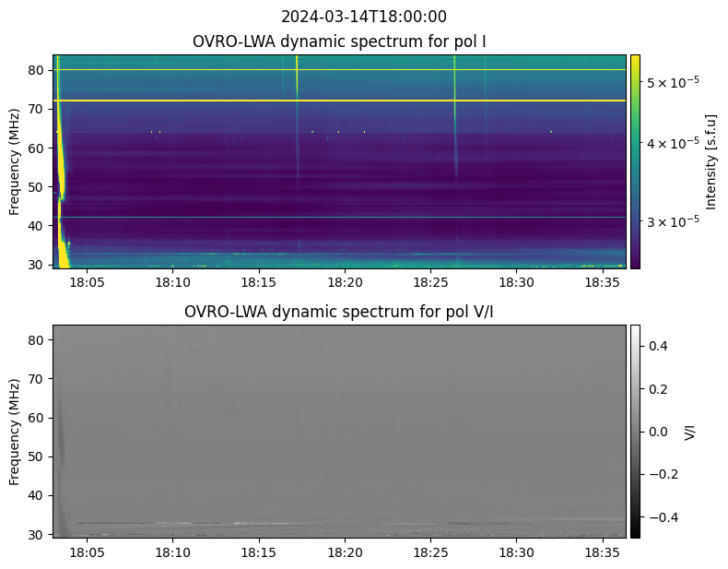This screenshot has height=569, width=728.
Task: Select the pol V/I dynamic spectrum title
Action: click(339, 312)
